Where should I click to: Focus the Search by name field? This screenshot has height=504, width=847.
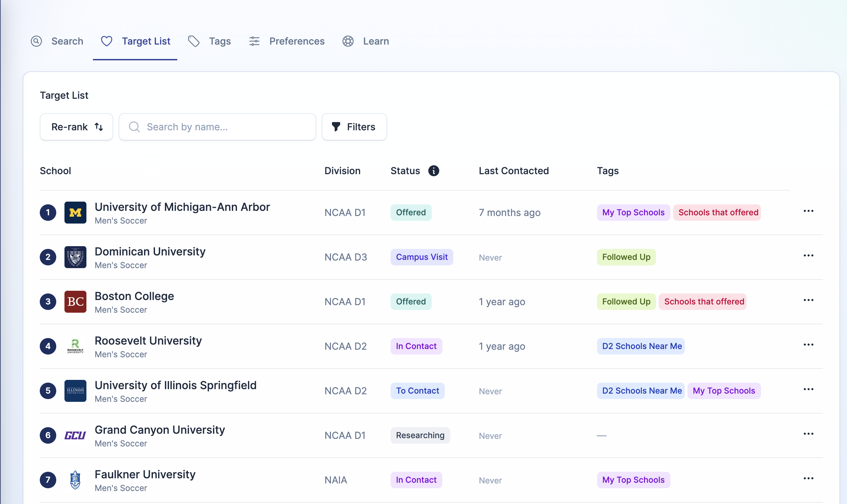point(217,127)
